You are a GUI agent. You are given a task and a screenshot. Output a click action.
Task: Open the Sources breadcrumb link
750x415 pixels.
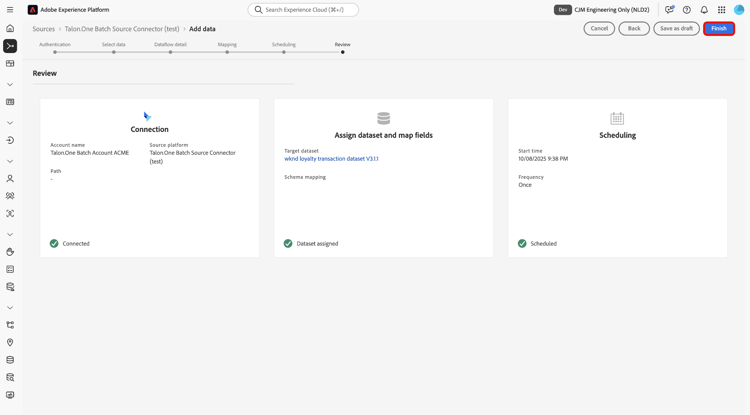coord(44,29)
